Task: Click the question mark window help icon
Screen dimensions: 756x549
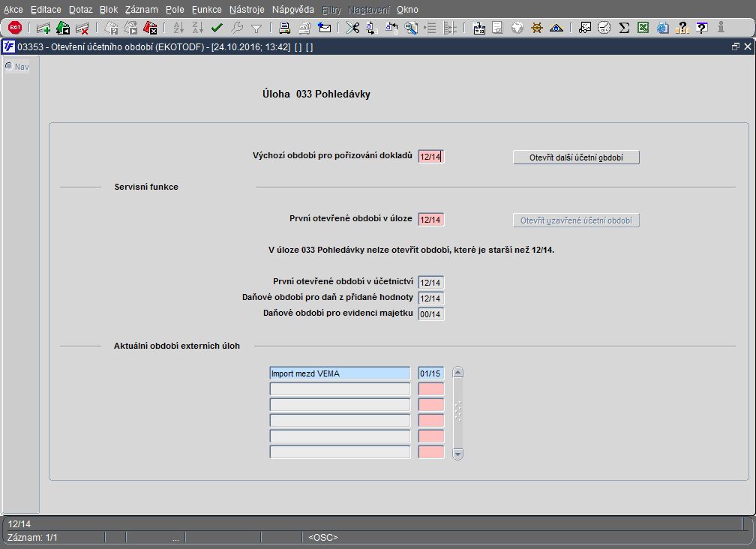Action: (702, 28)
